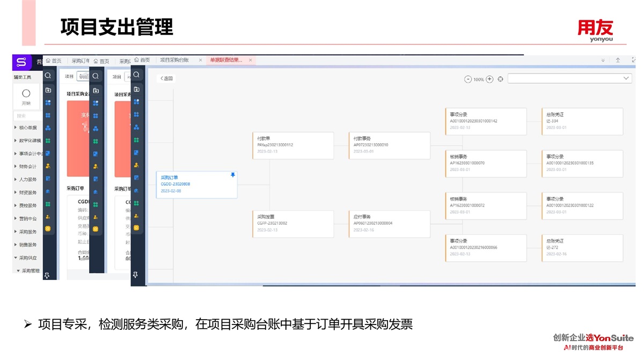The height and width of the screenshot is (362, 644).
Task: Switch to the 单据联查结果 tab
Action: tap(226, 60)
